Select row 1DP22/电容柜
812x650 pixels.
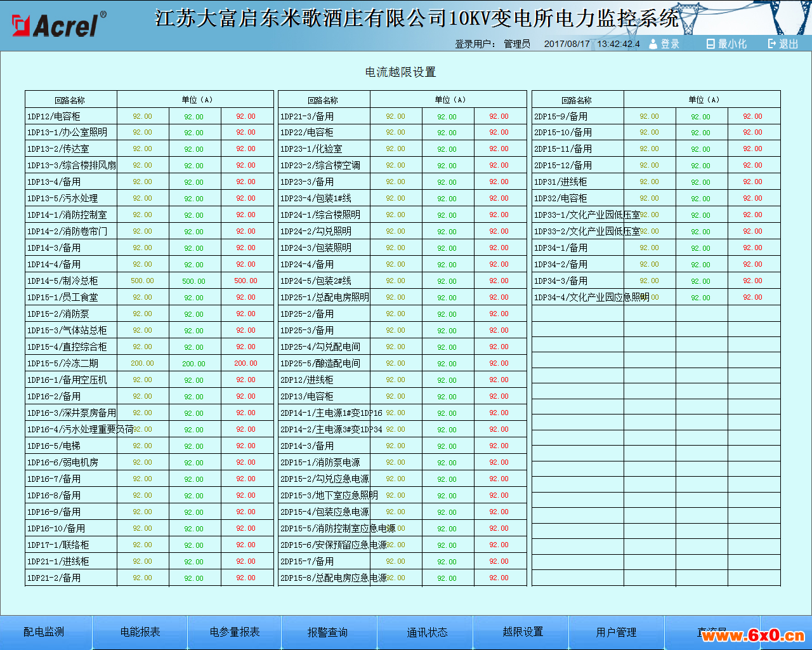(x=402, y=133)
